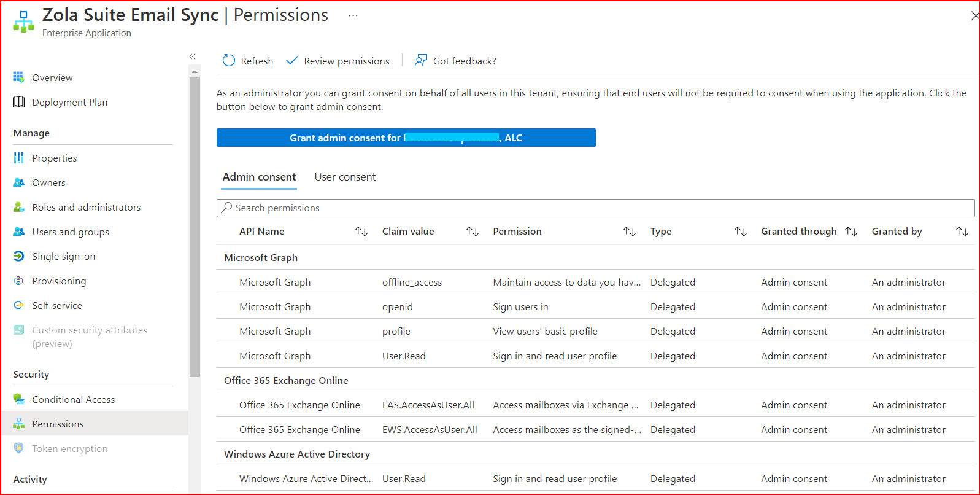The image size is (980, 495).
Task: Open Self-service page
Action: point(57,305)
